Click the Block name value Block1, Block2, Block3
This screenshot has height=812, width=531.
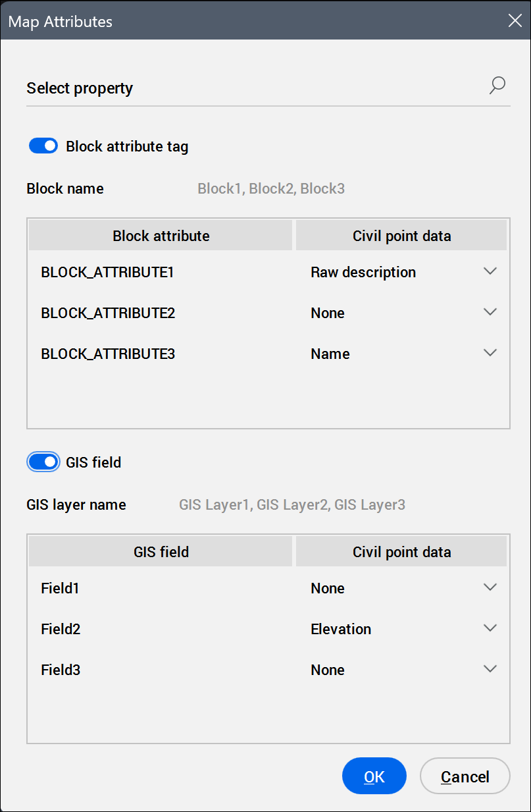(x=271, y=189)
